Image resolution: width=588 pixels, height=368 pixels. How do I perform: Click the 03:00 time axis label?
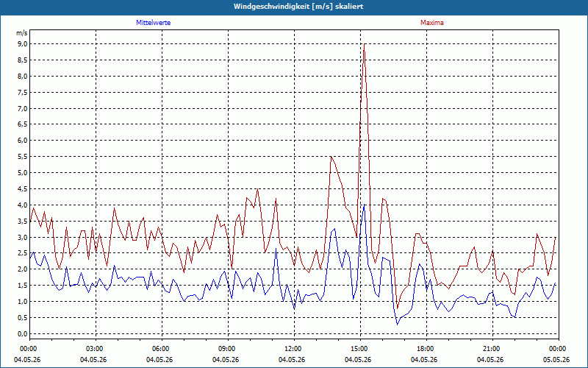[96, 349]
